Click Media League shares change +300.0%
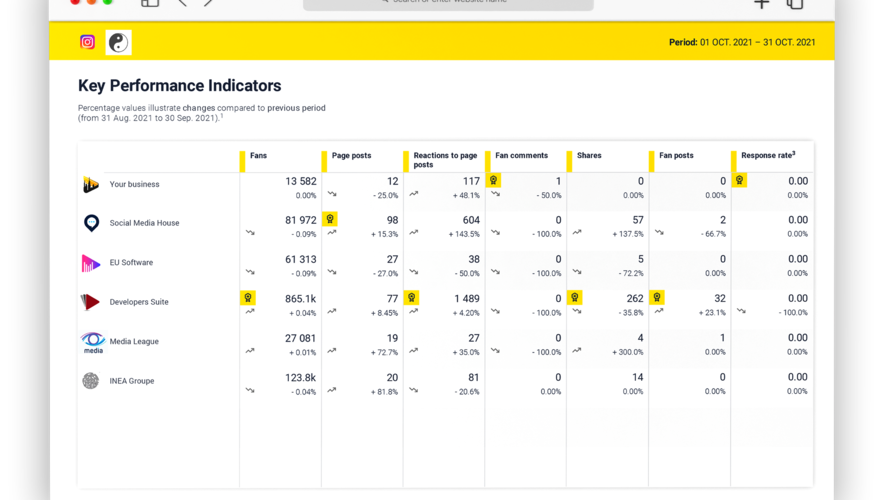 (628, 352)
